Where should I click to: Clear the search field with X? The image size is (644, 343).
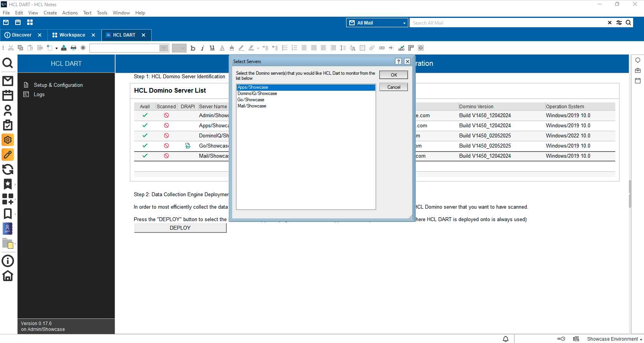coord(609,23)
